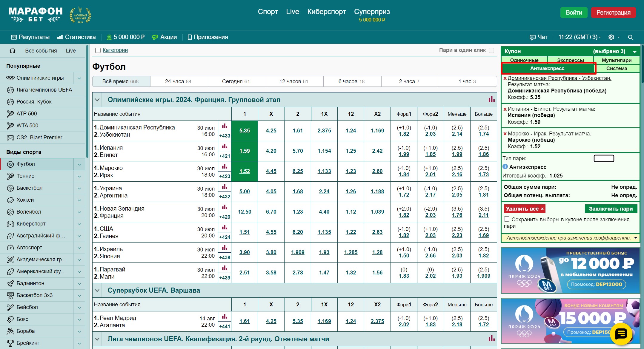Switch to the Система coupon tab
644x349 pixels.
coord(616,68)
